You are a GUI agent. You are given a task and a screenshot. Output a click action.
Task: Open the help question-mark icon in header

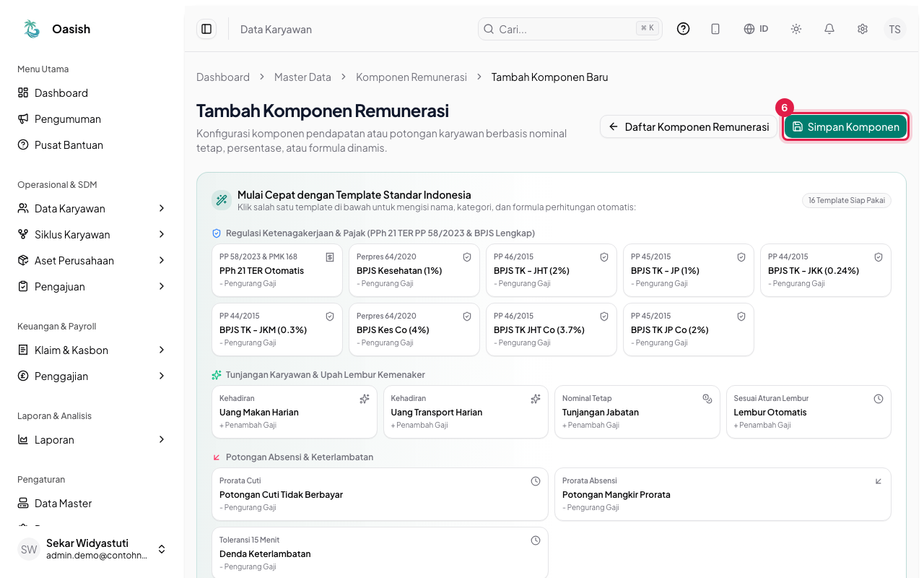[683, 29]
